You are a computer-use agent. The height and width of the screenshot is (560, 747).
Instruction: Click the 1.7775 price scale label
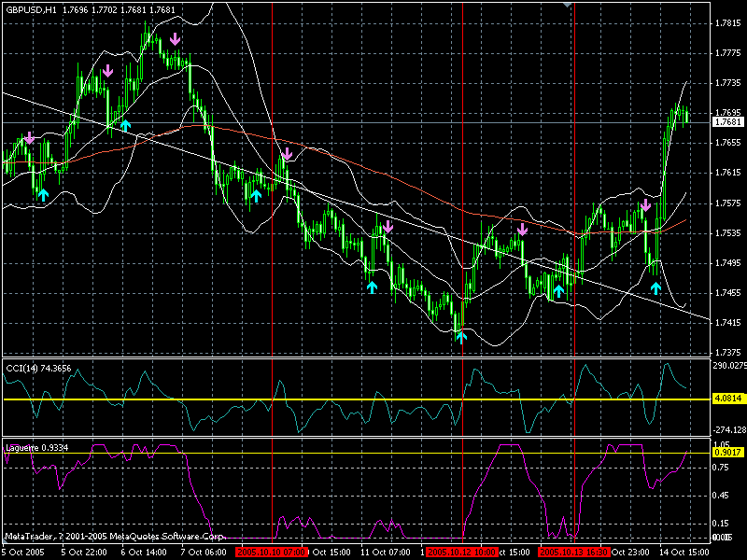point(728,53)
